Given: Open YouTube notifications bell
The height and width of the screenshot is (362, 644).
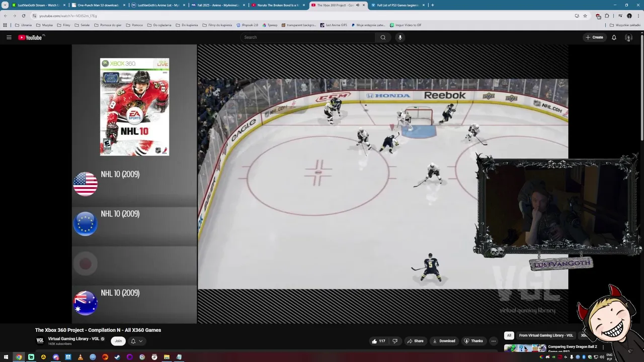Looking at the screenshot, I should click(614, 37).
